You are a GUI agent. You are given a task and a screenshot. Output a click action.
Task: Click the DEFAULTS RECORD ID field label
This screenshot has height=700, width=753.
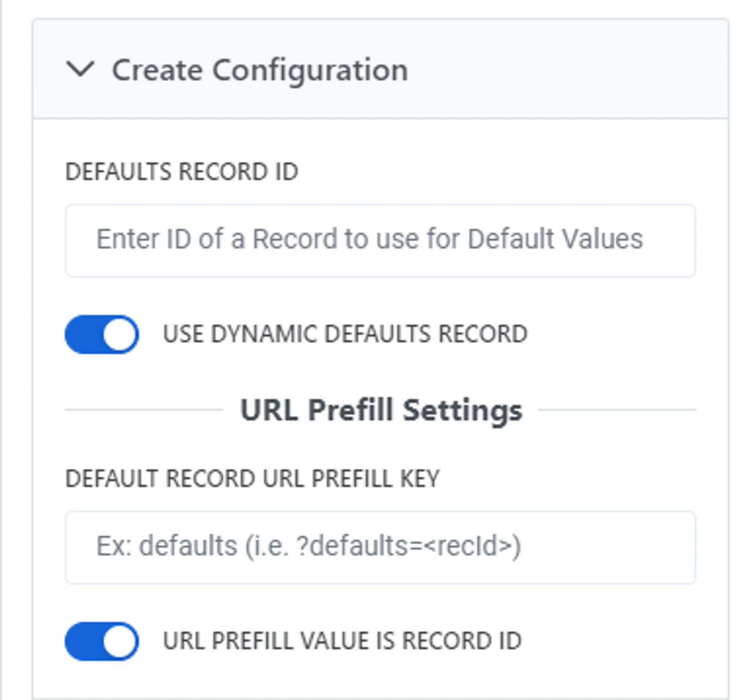pos(182,171)
